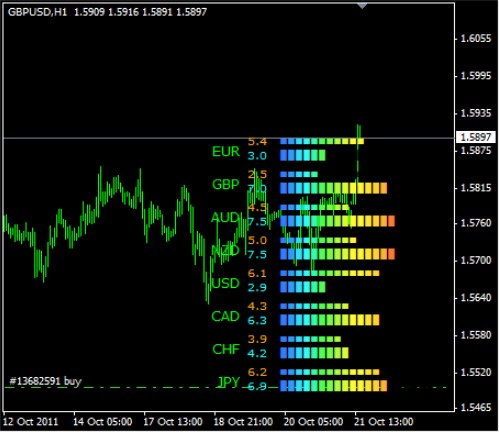The image size is (499, 432).
Task: Click the CAD currency strength label
Action: [226, 316]
